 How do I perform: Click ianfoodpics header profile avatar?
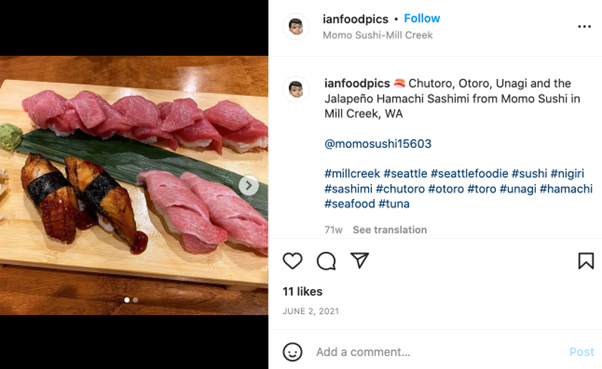pyautogui.click(x=296, y=26)
